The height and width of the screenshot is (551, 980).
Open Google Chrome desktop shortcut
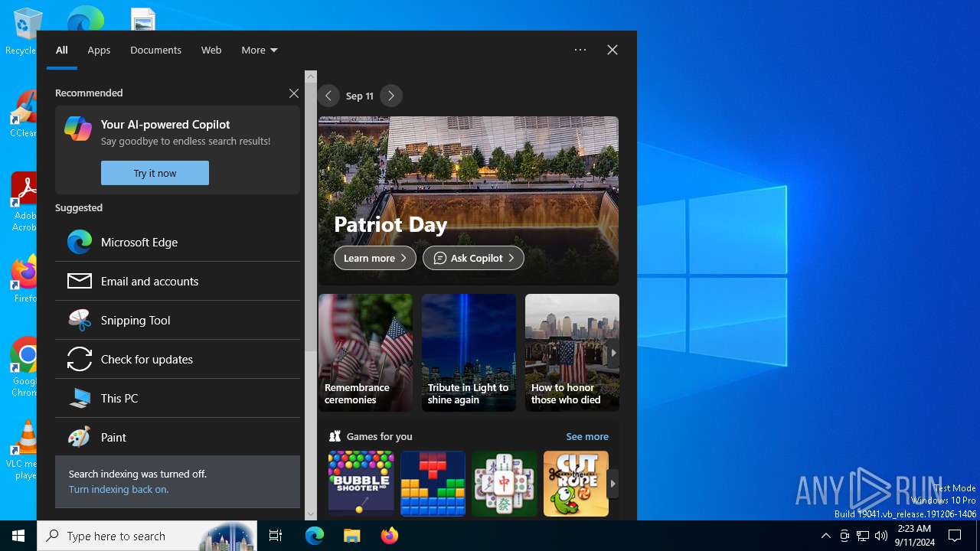[23, 367]
